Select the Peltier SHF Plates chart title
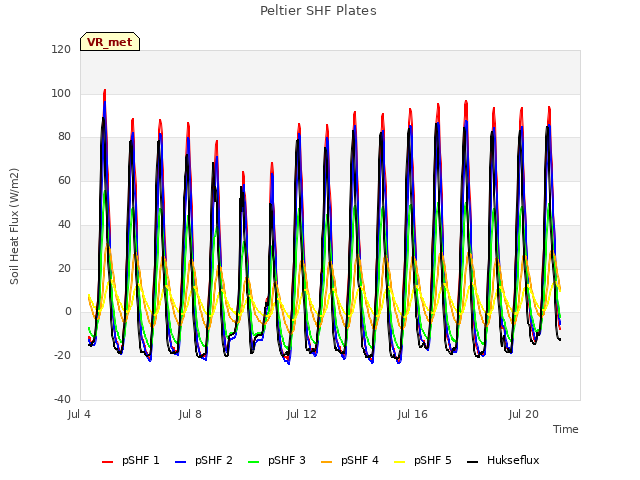The image size is (640, 480). (318, 11)
